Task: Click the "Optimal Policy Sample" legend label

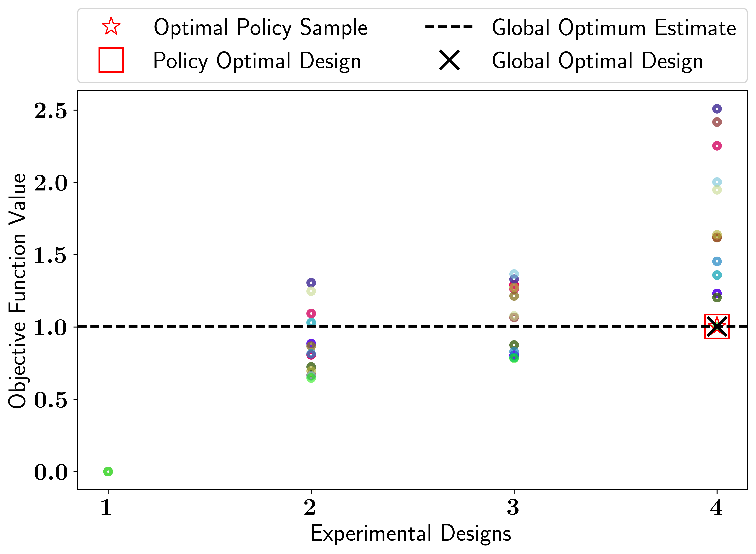Action: (260, 27)
